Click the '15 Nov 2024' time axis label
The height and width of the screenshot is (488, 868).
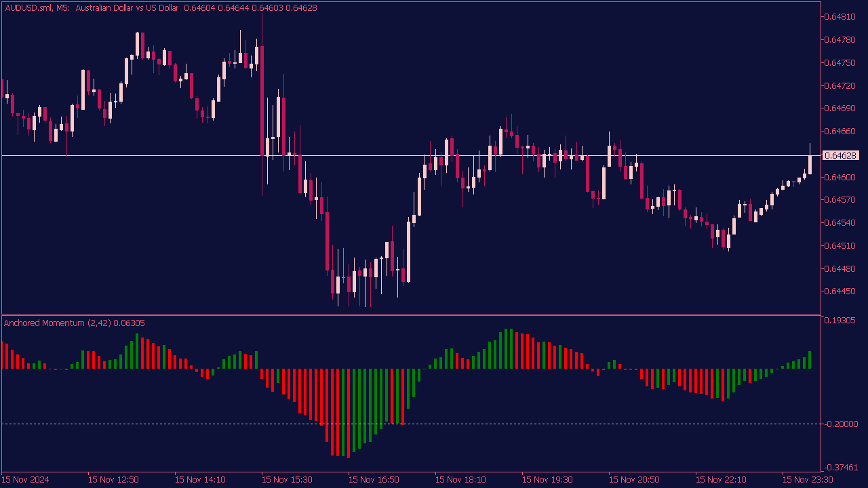tap(25, 479)
